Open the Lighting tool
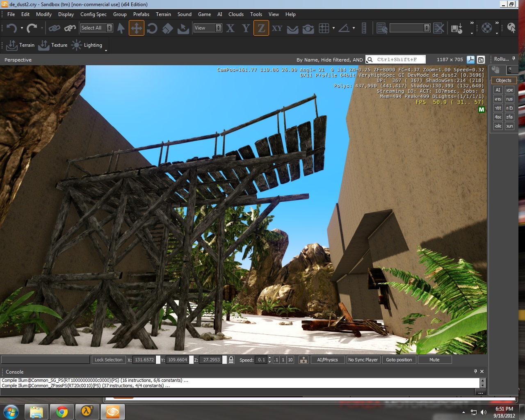The width and height of the screenshot is (525, 420). (87, 45)
